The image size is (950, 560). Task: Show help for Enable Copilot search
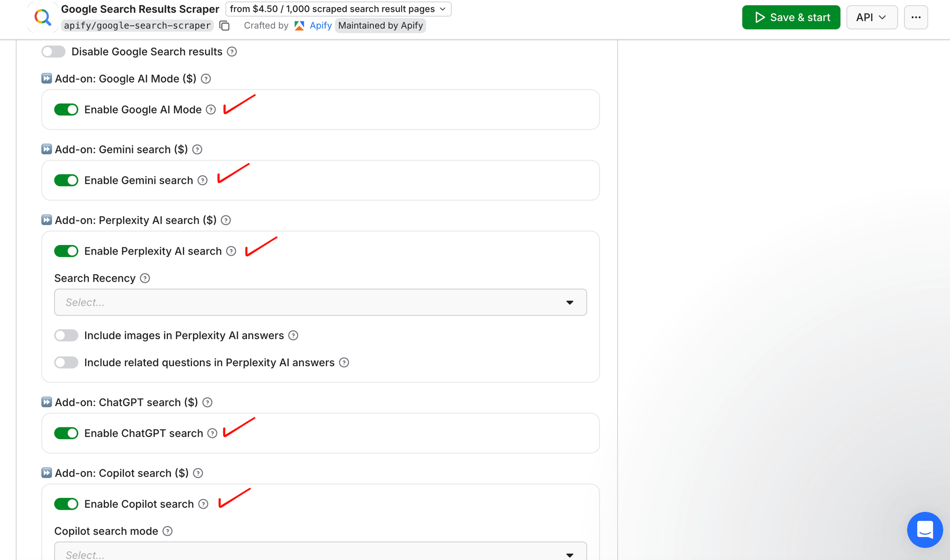point(203,504)
